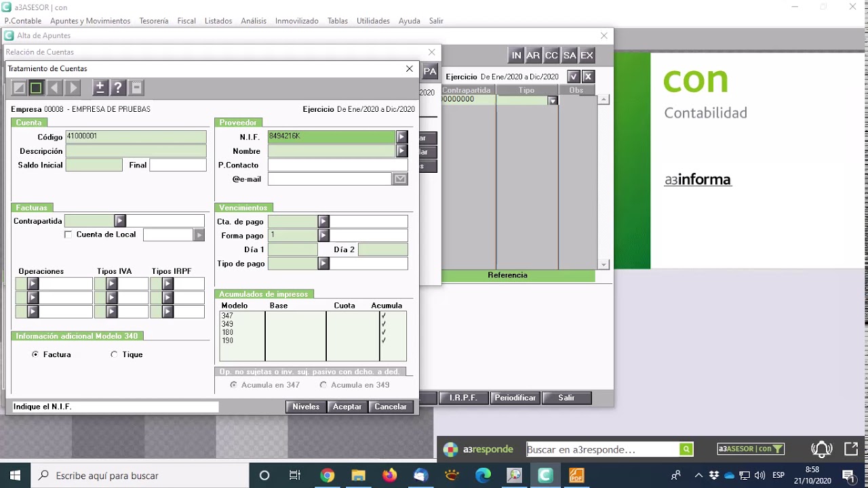The height and width of the screenshot is (488, 868).
Task: Open the Nombre lookup arrow
Action: [402, 151]
